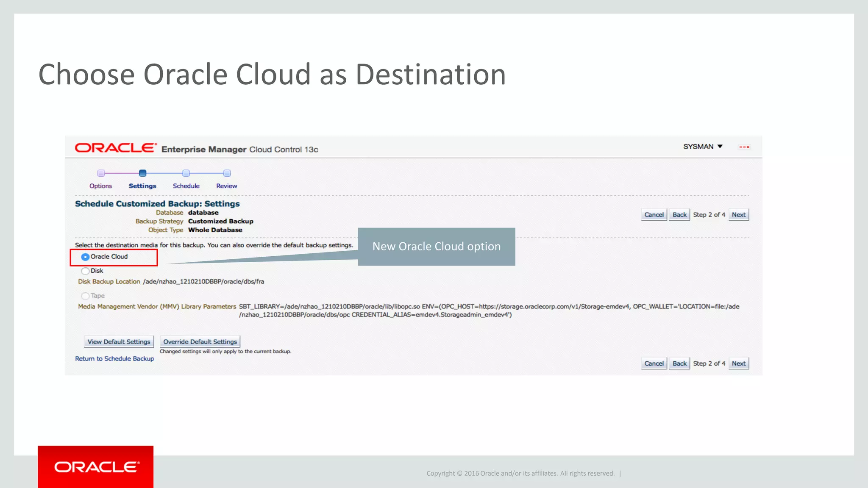
Task: Click the top Back button
Action: pos(679,215)
